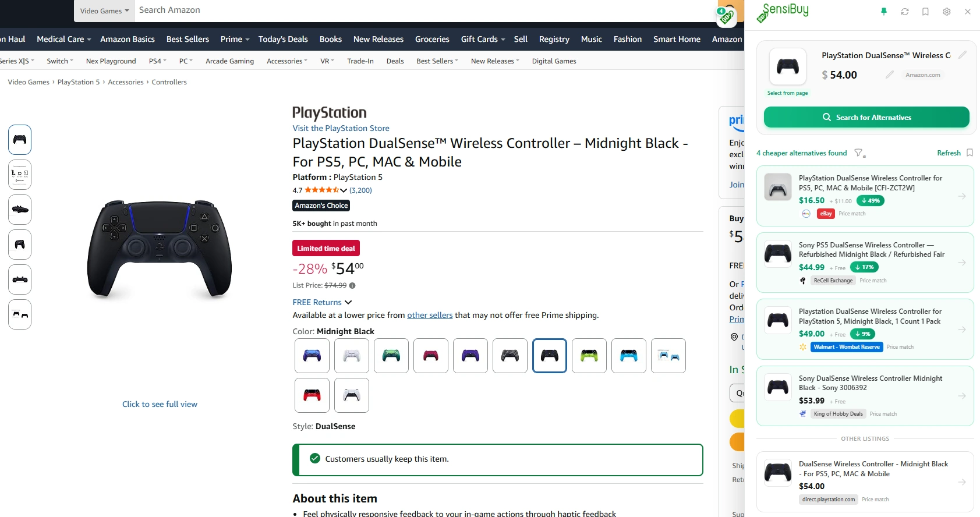Click the star rating icons
This screenshot has width=980, height=517.
tap(322, 190)
